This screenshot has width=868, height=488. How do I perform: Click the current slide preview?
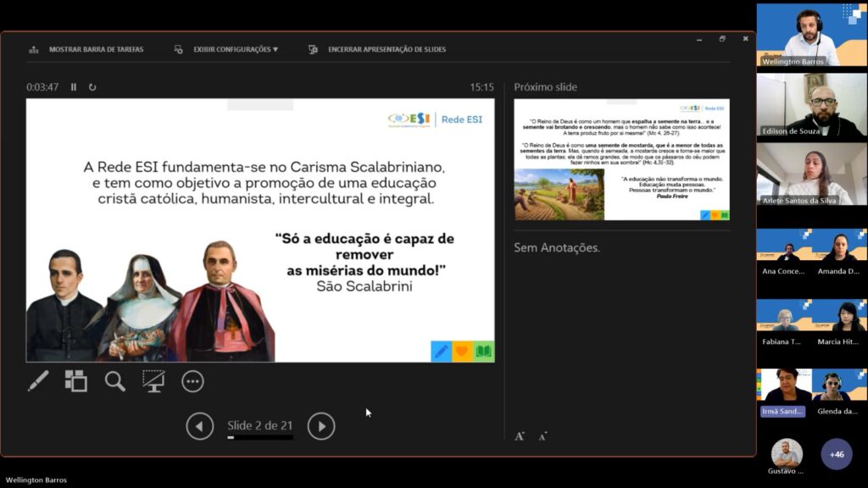tap(260, 230)
